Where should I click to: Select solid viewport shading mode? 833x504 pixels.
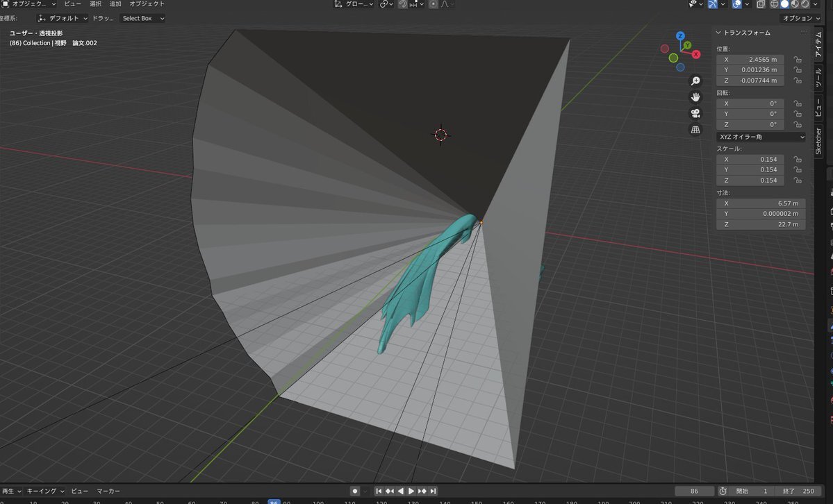tap(784, 4)
